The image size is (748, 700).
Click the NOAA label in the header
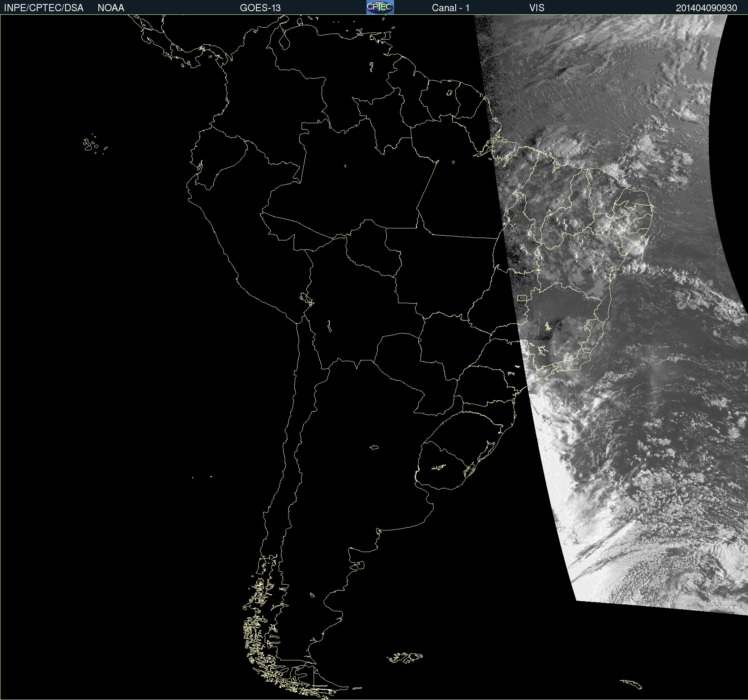pyautogui.click(x=111, y=8)
